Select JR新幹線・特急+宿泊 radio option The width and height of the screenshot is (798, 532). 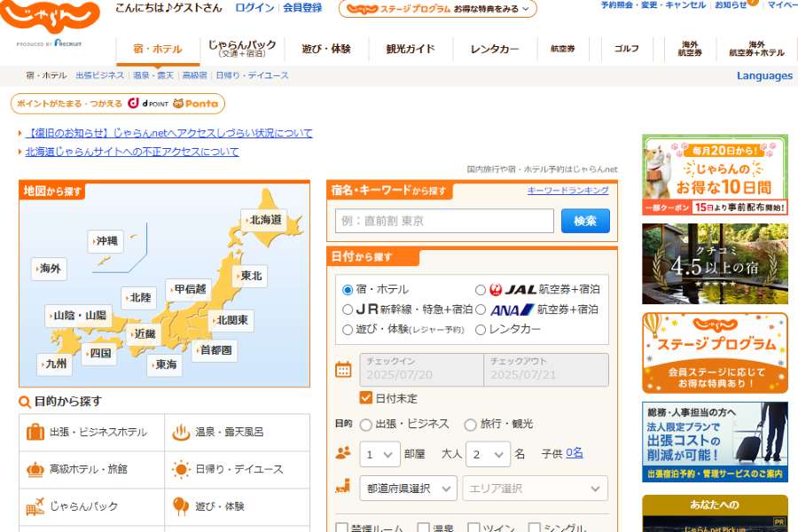[348, 309]
